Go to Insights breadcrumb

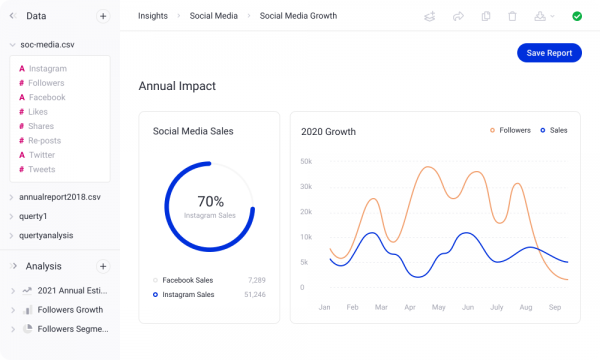click(x=153, y=16)
